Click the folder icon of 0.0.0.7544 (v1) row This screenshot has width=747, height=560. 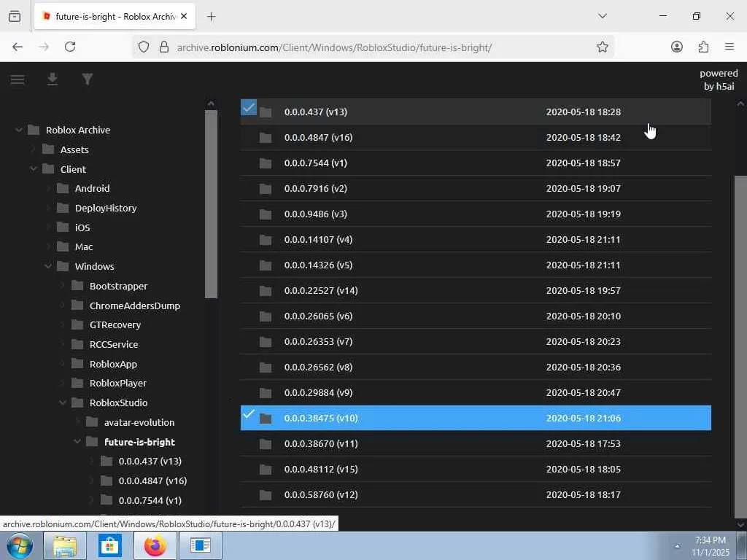266,163
